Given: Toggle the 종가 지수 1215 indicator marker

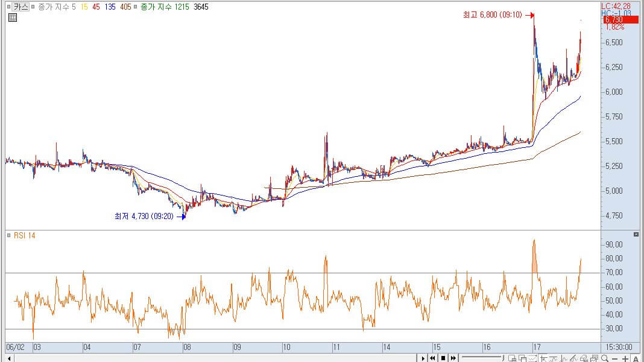Looking at the screenshot, I should (x=135, y=7).
